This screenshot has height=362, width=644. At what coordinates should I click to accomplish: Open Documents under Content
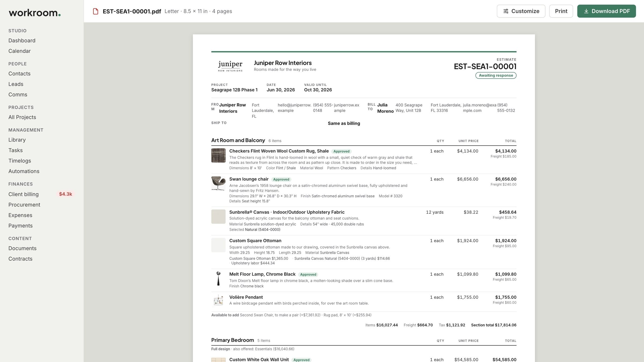pyautogui.click(x=22, y=248)
